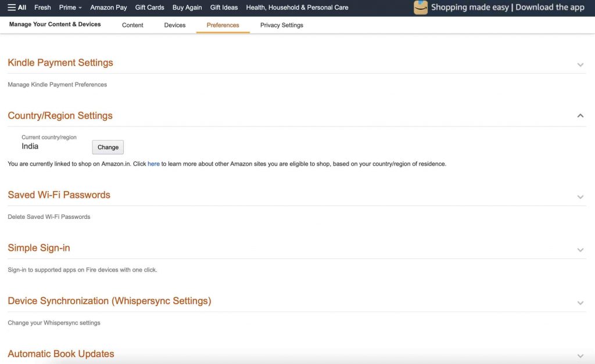Click the Amazon app smile icon

tap(421, 7)
